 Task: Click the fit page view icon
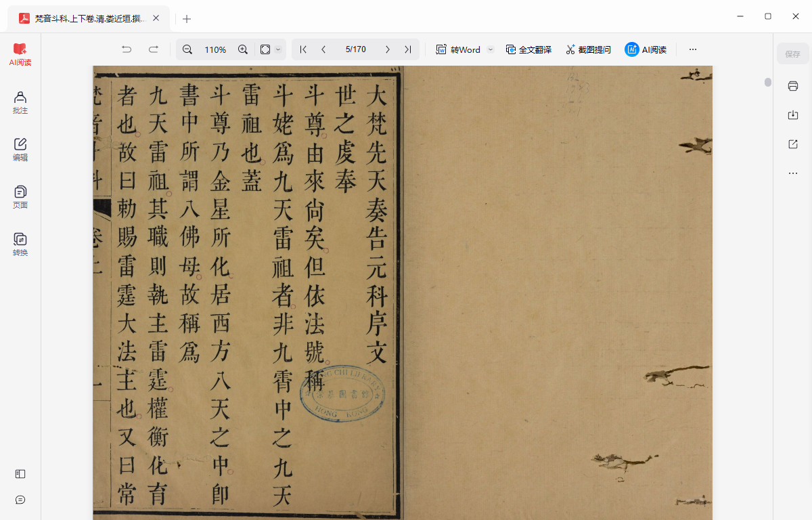point(265,49)
